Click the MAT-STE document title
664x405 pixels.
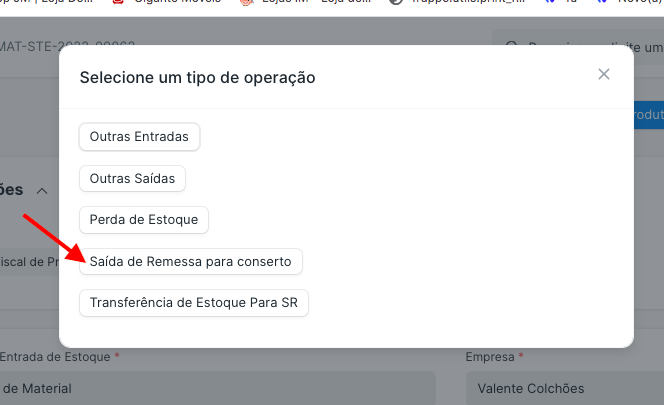pos(68,47)
